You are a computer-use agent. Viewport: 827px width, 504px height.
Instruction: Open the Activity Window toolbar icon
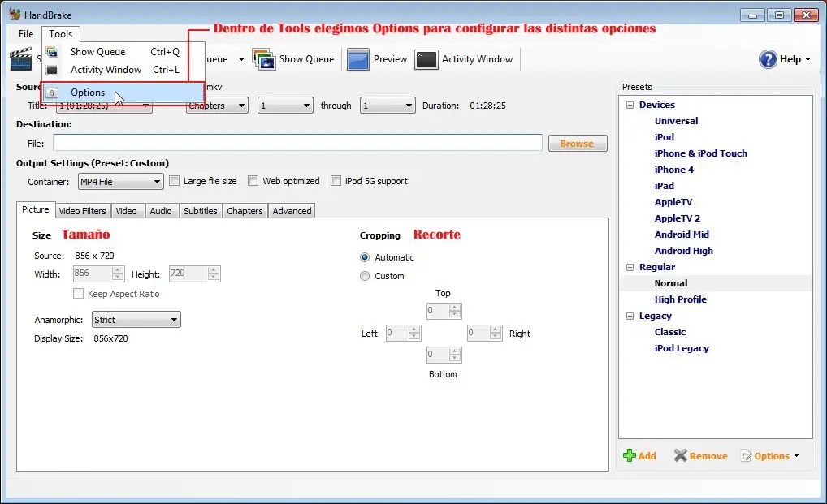426,59
